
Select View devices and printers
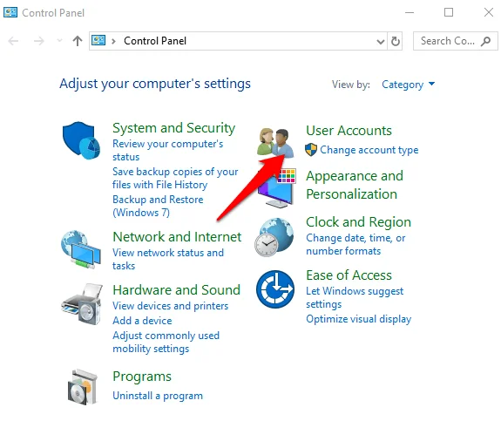170,306
